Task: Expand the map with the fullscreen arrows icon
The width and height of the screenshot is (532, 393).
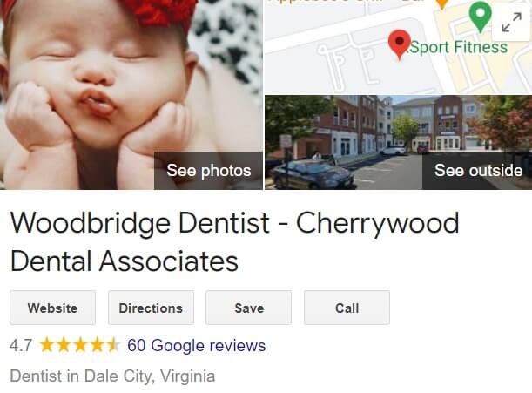Action: (511, 22)
